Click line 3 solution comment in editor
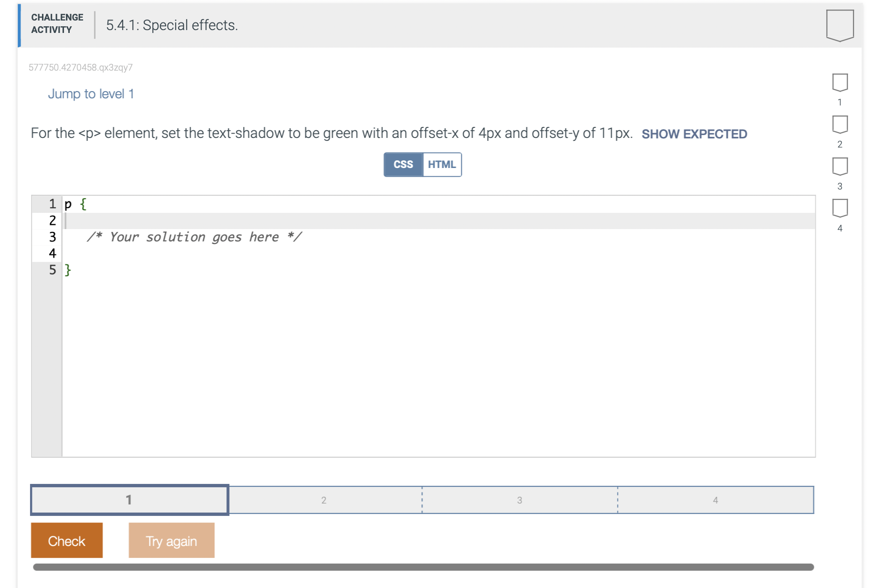Screen dimensions: 873x588 [x=194, y=237]
